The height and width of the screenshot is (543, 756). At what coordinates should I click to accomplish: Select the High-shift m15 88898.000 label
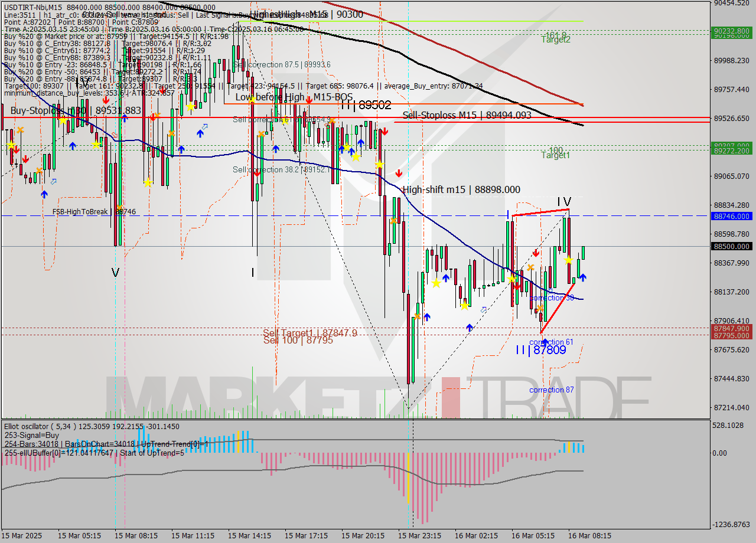(x=461, y=190)
